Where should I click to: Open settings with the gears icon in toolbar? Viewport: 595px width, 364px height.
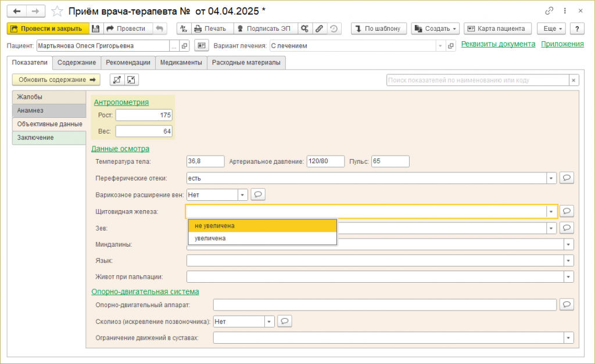pyautogui.click(x=304, y=28)
